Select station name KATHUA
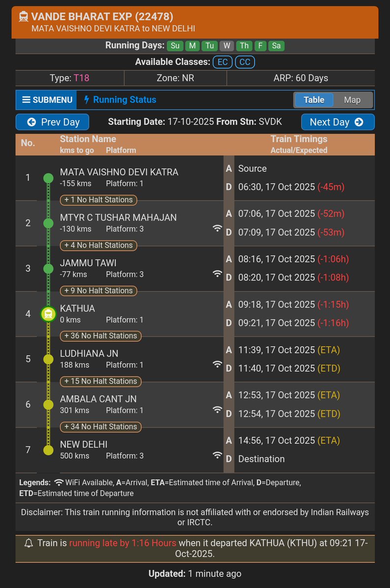This screenshot has width=390, height=588. (x=78, y=309)
